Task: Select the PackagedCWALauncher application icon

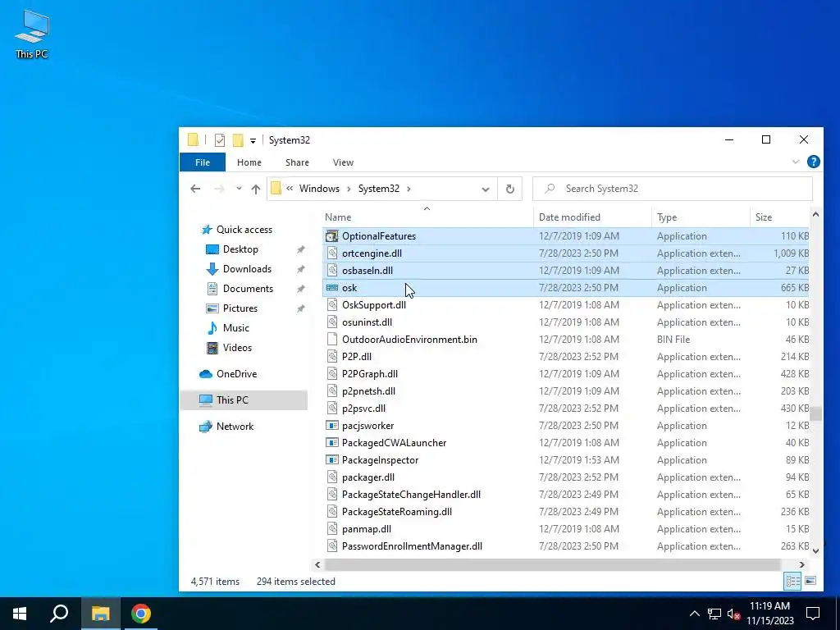Action: tap(332, 442)
